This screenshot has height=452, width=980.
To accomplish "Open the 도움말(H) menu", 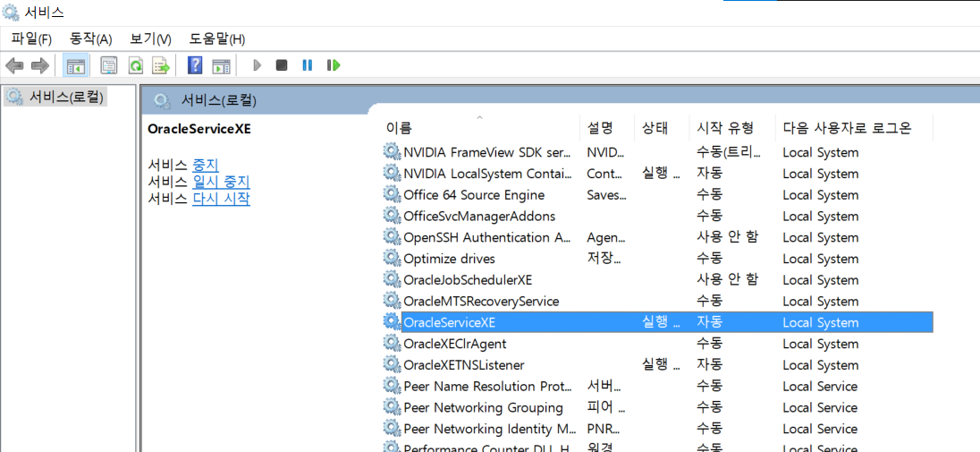I will coord(217,39).
